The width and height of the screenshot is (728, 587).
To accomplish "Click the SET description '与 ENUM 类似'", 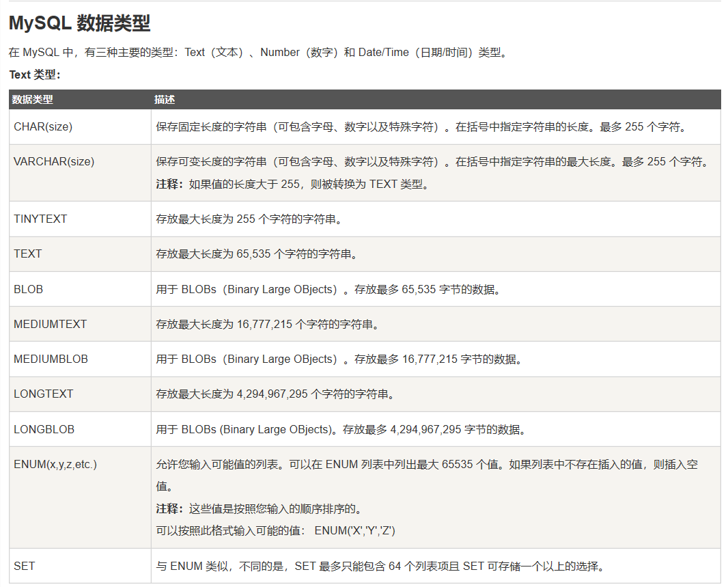I will pos(382,566).
